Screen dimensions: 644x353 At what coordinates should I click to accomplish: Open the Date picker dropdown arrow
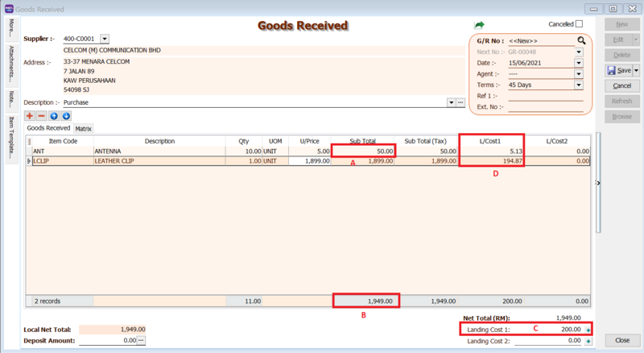[578, 63]
